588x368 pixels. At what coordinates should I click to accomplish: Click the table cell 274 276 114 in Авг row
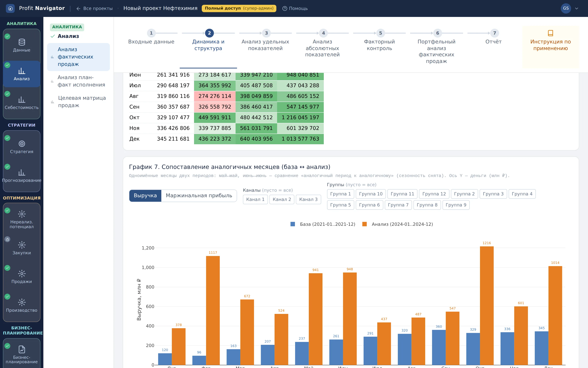coord(215,96)
